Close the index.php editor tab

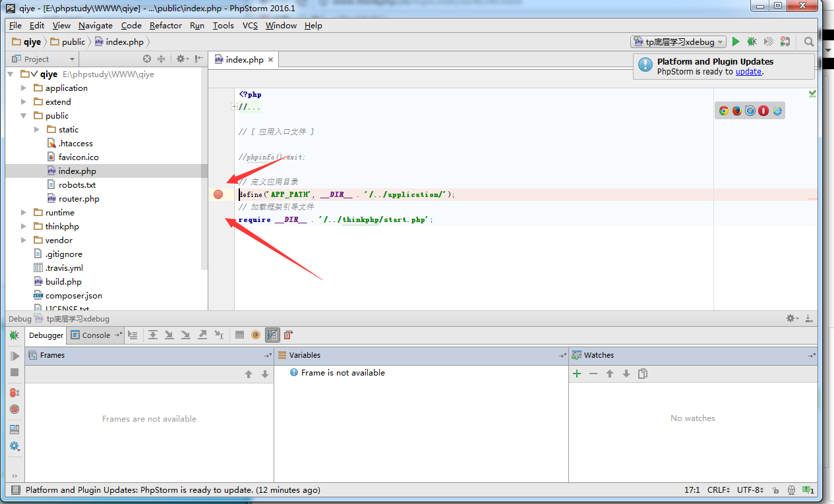click(x=270, y=59)
